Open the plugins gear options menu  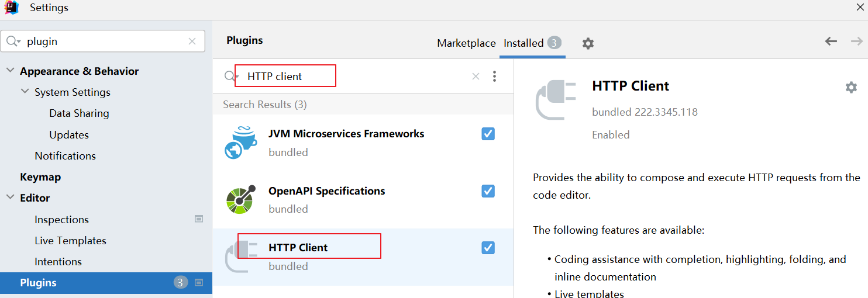pos(588,43)
